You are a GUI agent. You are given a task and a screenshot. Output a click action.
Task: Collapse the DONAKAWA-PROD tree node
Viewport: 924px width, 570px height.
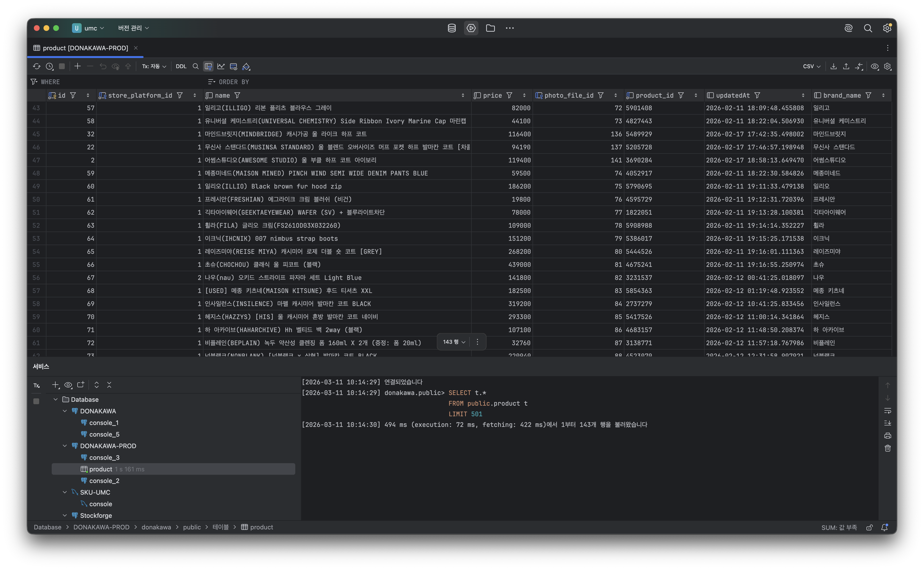pos(65,446)
